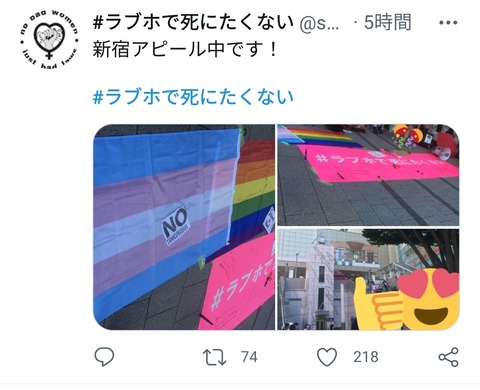Click the heart-eyes emoji sticker
The image size is (480, 390).
pos(429,299)
